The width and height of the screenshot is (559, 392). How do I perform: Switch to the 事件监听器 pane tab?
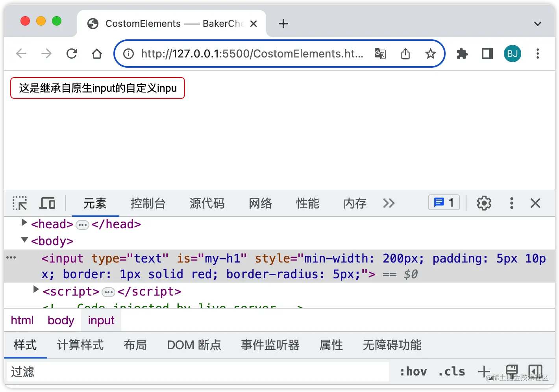[x=270, y=345]
